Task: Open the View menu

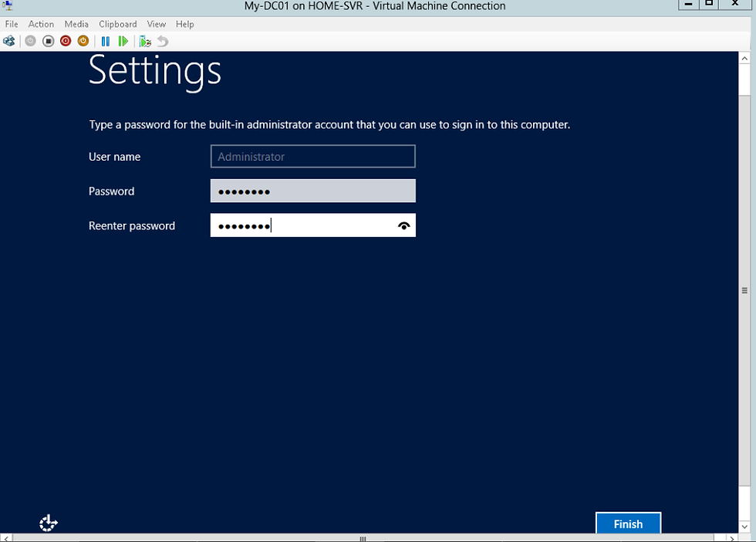Action: pos(156,24)
